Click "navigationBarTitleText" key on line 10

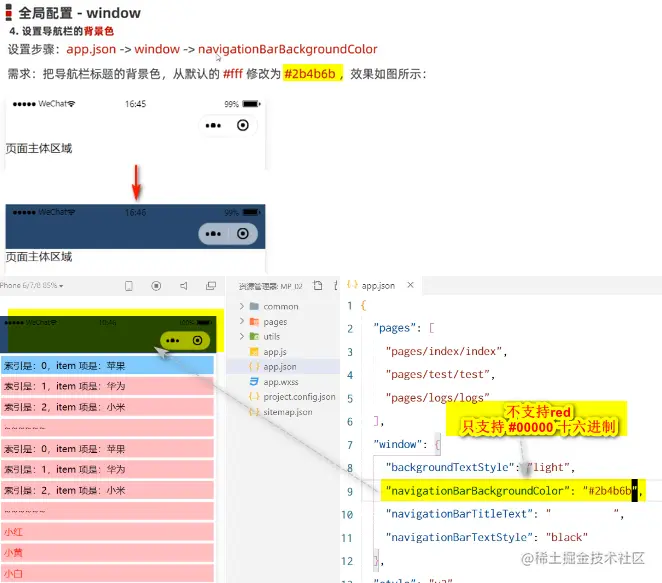point(459,514)
